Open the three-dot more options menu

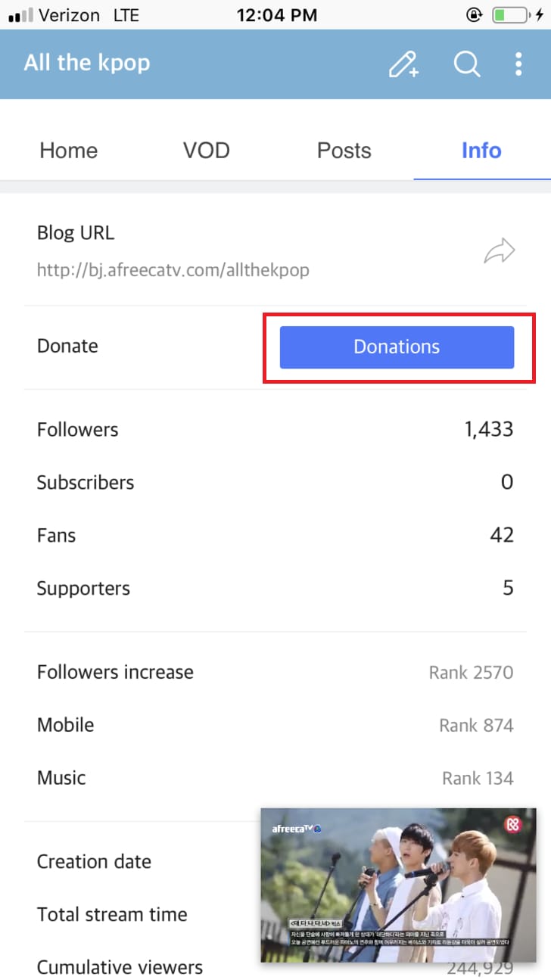[x=518, y=64]
